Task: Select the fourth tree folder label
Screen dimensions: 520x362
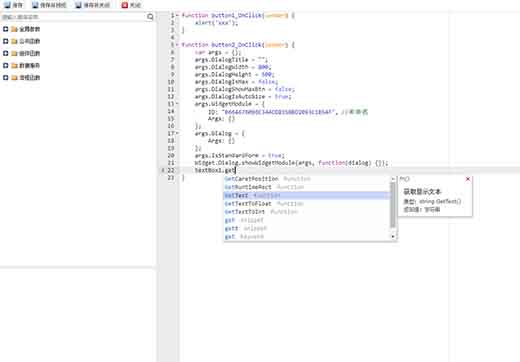Action: click(x=29, y=65)
